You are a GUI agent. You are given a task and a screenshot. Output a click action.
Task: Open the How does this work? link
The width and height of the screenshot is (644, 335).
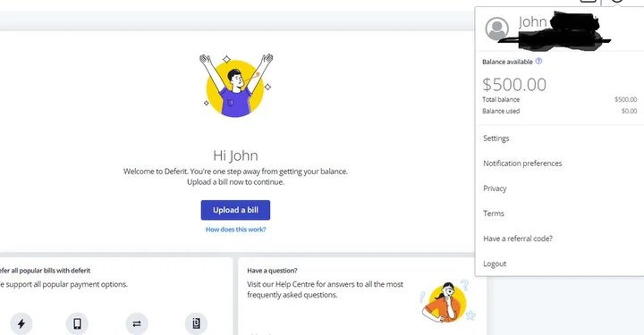(x=235, y=230)
